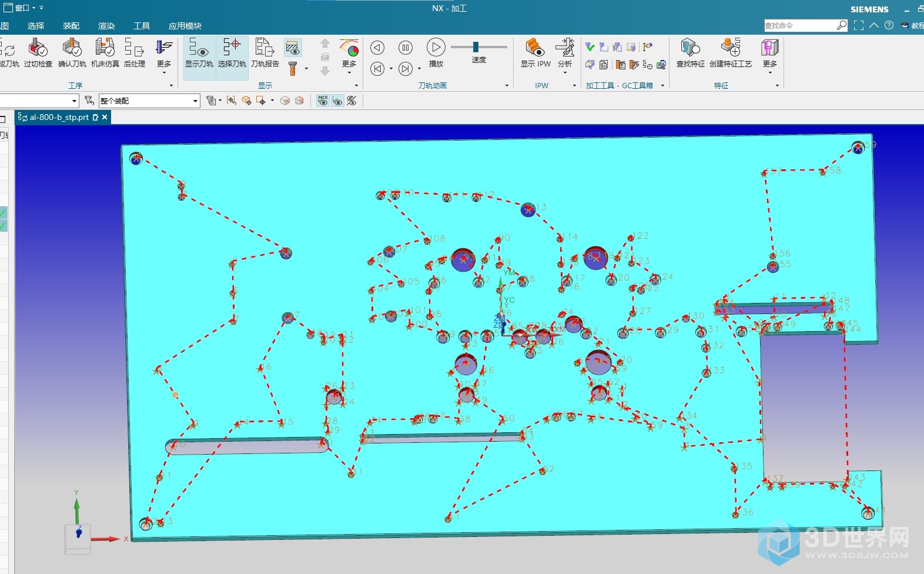
Task: Open the 教程 tutorial link
Action: click(x=913, y=25)
